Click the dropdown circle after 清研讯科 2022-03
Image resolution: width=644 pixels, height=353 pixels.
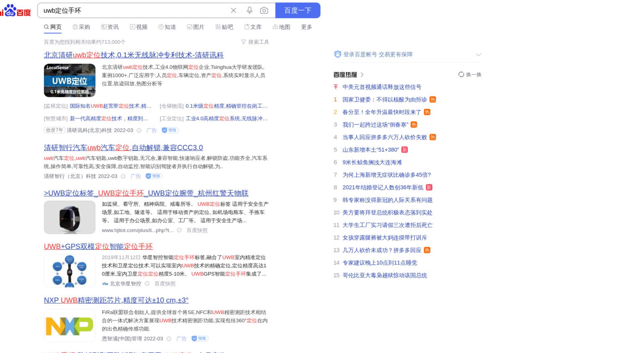[139, 130]
